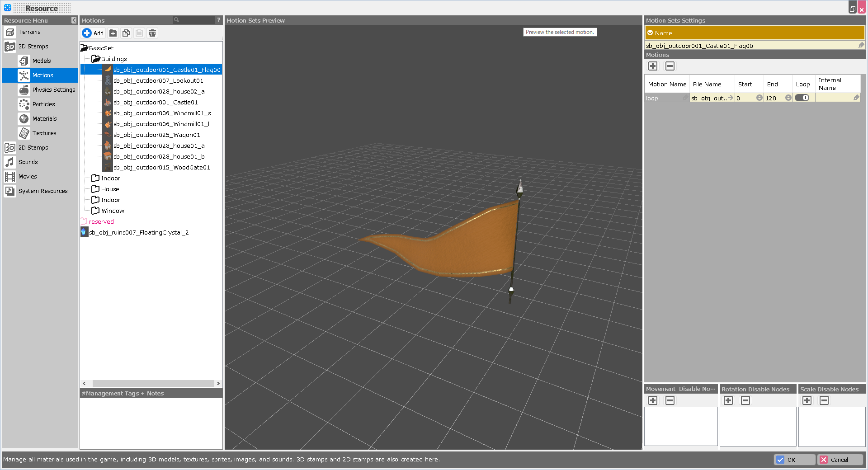868x470 pixels.
Task: Toggle the Loop switch for the loop motion
Action: click(802, 98)
